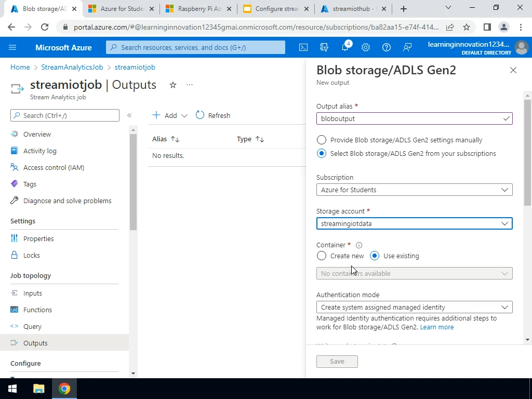Go to StreamAnalyticsJob breadcrumb
Image resolution: width=532 pixels, height=399 pixels.
(x=72, y=67)
